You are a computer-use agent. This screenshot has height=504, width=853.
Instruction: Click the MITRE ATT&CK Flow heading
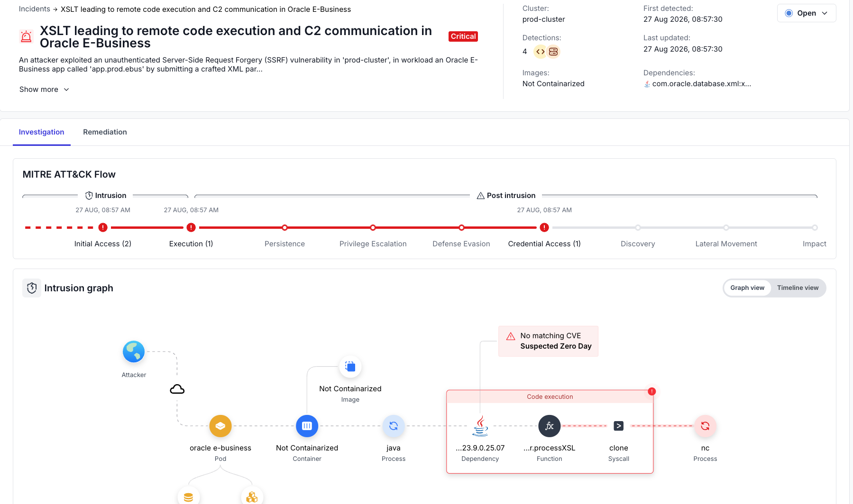(69, 175)
